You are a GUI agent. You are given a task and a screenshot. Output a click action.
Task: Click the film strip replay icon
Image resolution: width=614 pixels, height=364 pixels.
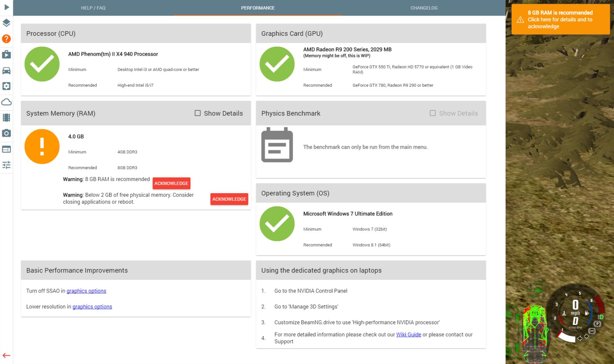click(6, 118)
